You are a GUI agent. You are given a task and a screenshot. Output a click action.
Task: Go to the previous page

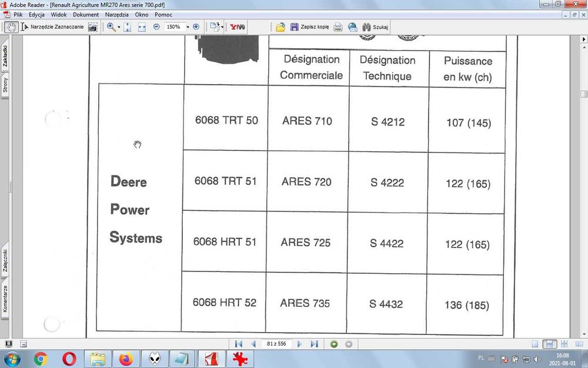coord(253,344)
